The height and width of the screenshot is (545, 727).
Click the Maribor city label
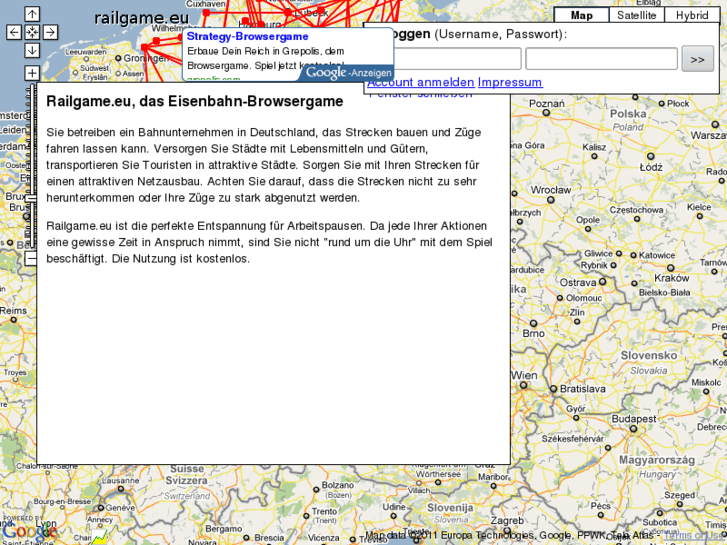(x=493, y=476)
